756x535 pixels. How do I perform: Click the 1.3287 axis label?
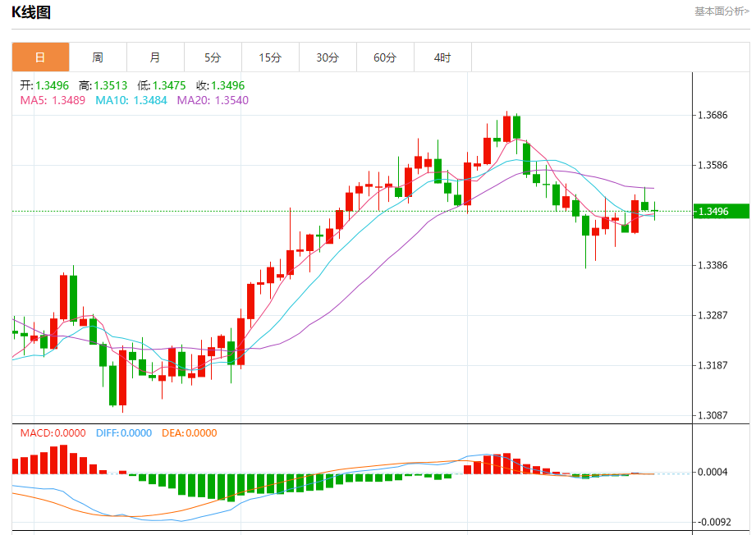point(712,315)
